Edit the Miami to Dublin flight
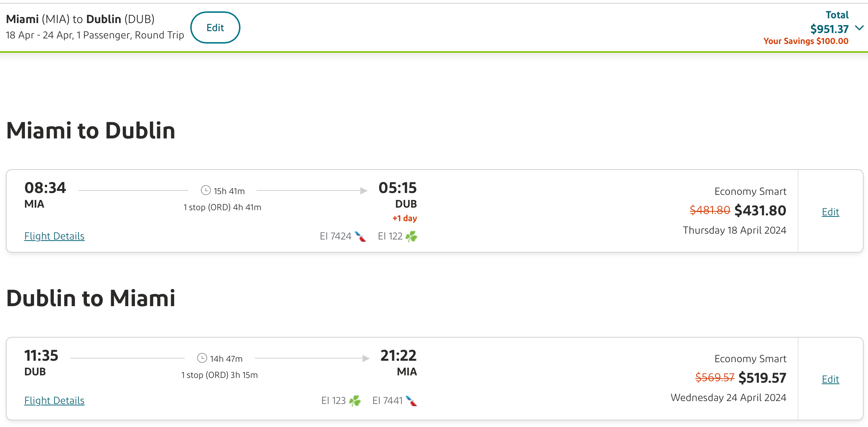 (830, 212)
